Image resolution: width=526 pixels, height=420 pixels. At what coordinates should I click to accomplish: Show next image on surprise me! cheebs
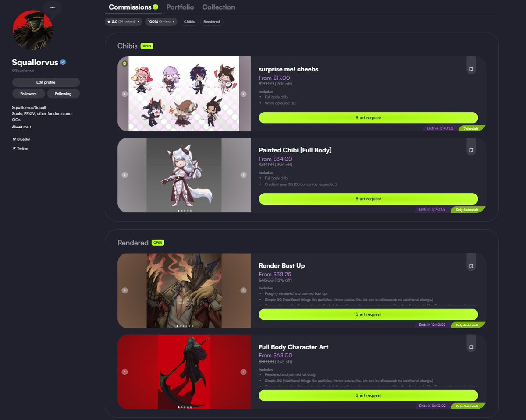pyautogui.click(x=244, y=94)
